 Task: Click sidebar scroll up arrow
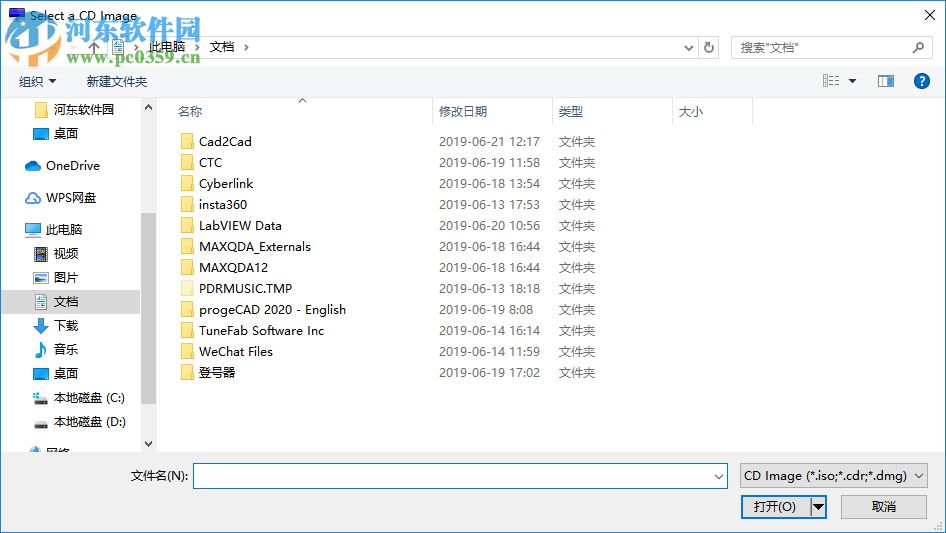tap(148, 107)
